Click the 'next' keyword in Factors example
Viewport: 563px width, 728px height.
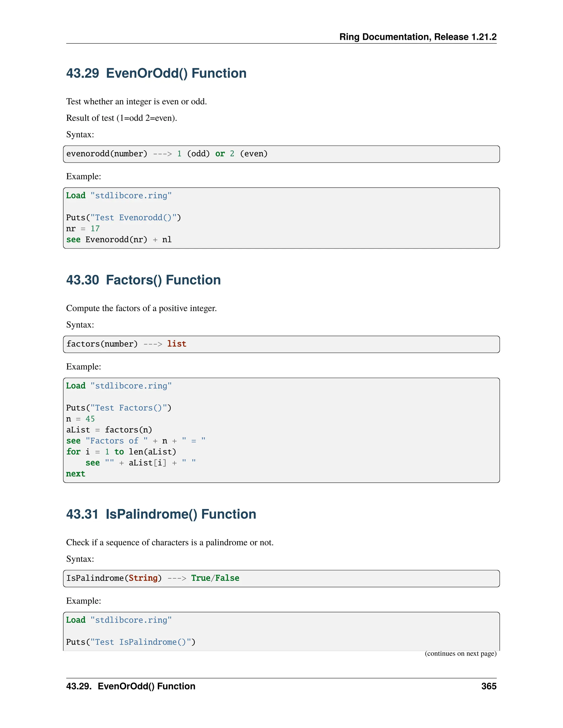(76, 474)
